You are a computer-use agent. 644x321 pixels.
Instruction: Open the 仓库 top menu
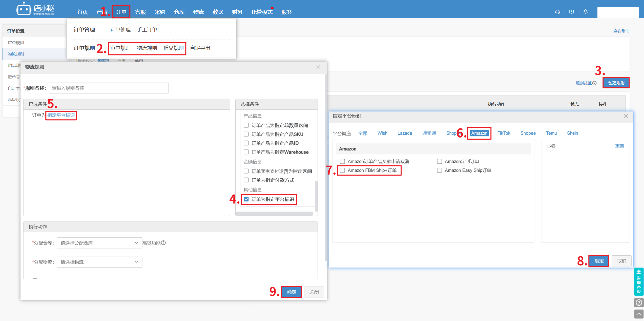pyautogui.click(x=179, y=12)
